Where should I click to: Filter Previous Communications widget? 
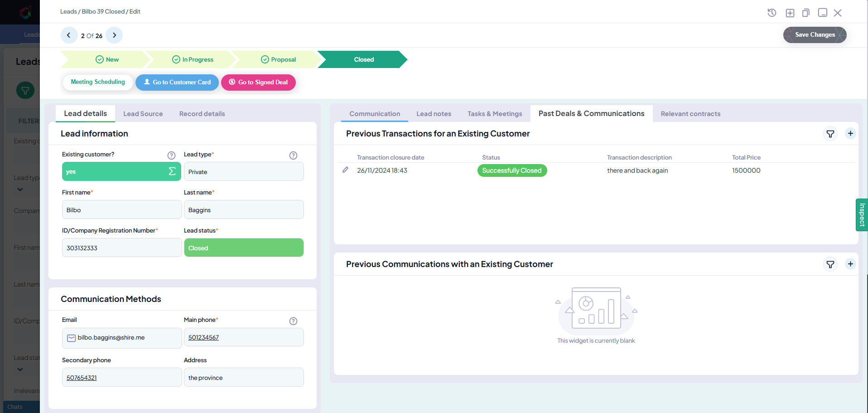pyautogui.click(x=830, y=264)
